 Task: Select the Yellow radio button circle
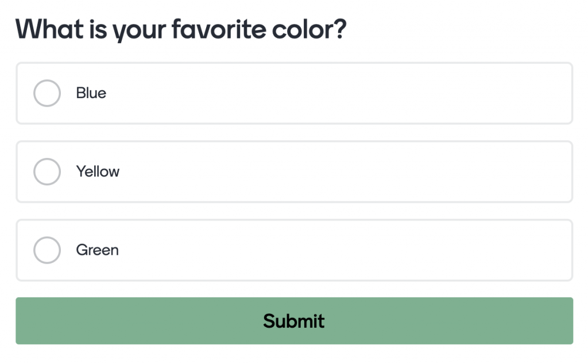[47, 172]
